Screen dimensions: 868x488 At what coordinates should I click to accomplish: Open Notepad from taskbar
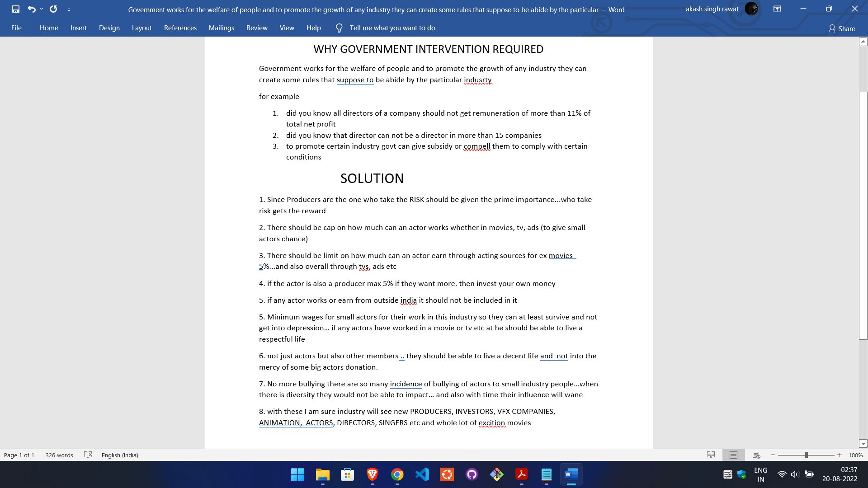[x=547, y=474]
